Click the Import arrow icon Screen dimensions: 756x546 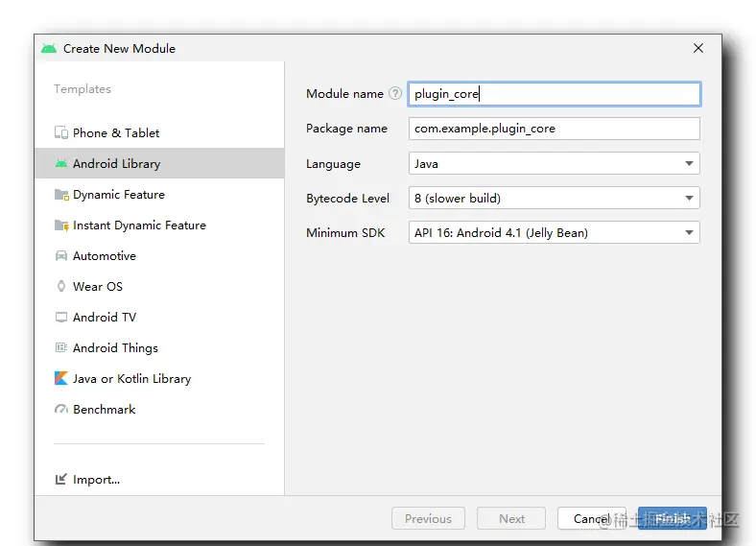point(60,479)
